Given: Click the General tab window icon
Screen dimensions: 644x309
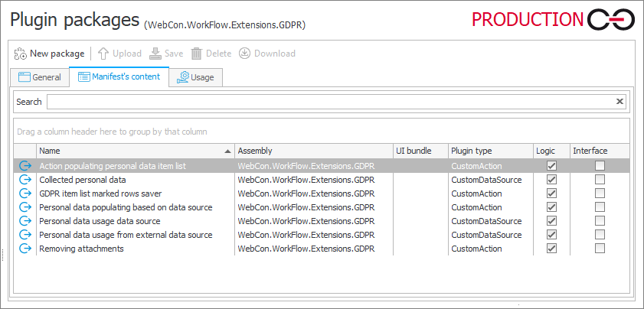Looking at the screenshot, I should tap(25, 77).
